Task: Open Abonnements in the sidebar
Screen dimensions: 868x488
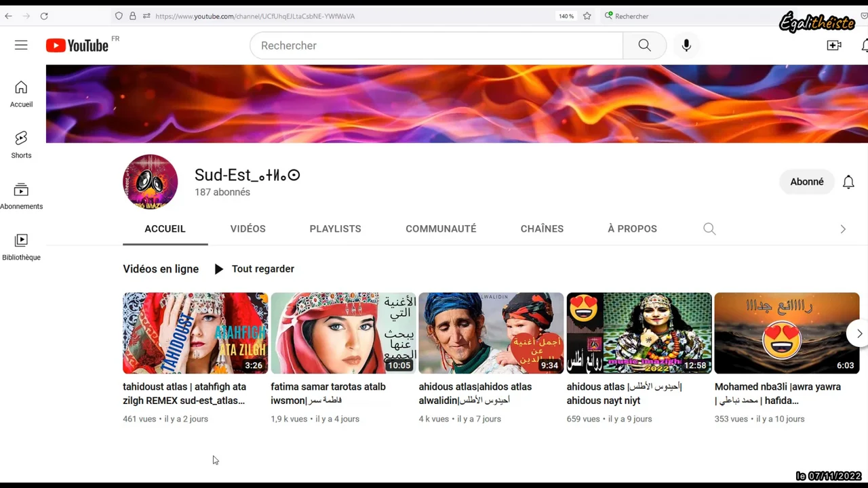Action: point(21,197)
